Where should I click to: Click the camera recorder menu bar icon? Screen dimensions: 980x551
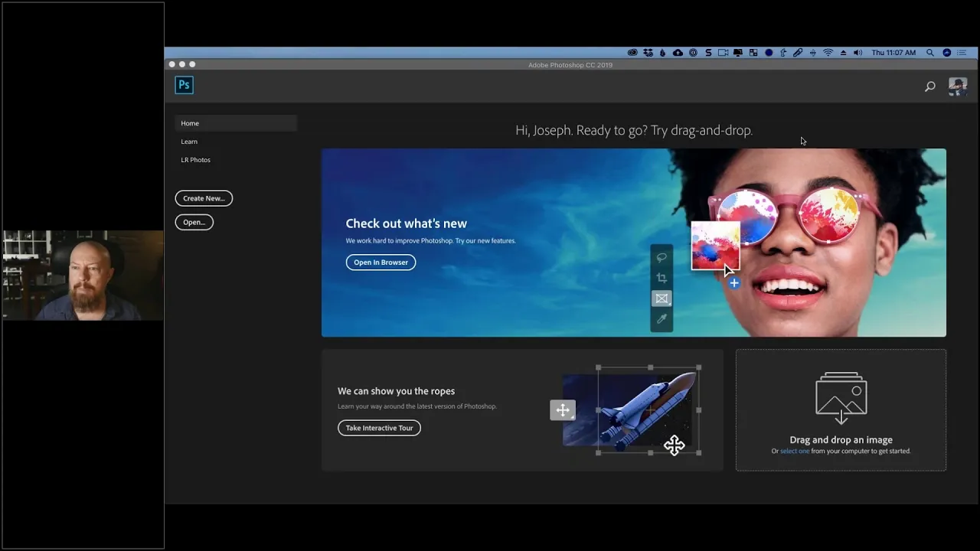click(723, 53)
